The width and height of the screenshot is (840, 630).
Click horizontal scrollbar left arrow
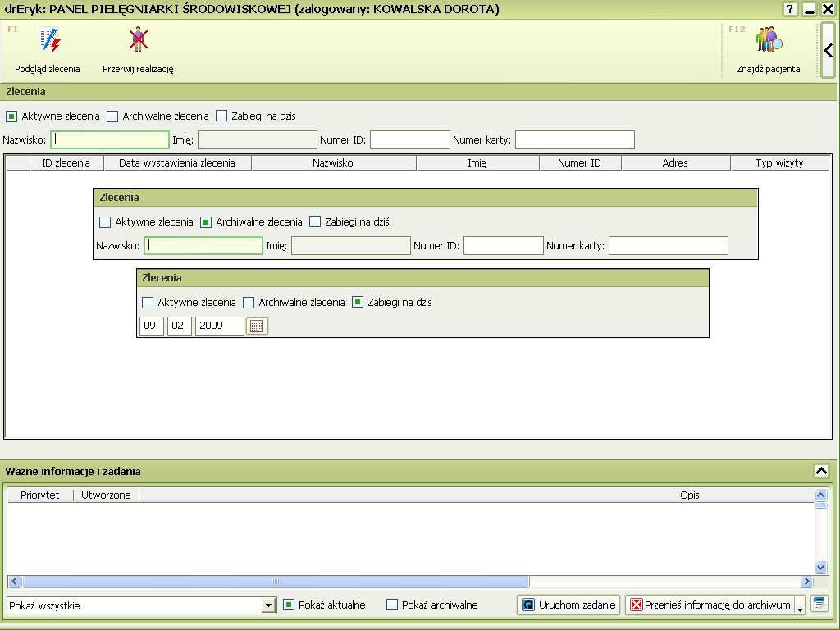15,582
